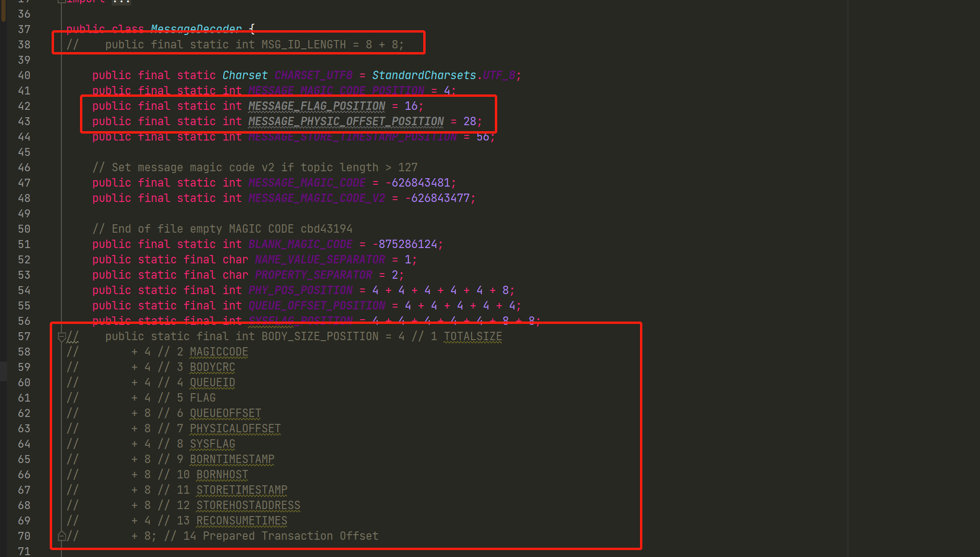
Task: Select the CHARSET_UTF8 constant
Action: pos(313,75)
